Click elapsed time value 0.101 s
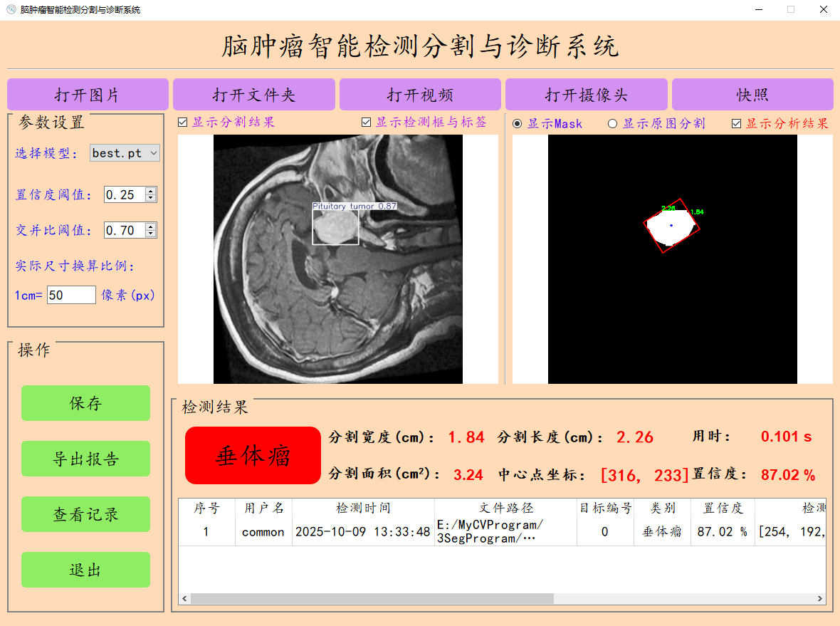Image resolution: width=840 pixels, height=626 pixels. pos(787,437)
